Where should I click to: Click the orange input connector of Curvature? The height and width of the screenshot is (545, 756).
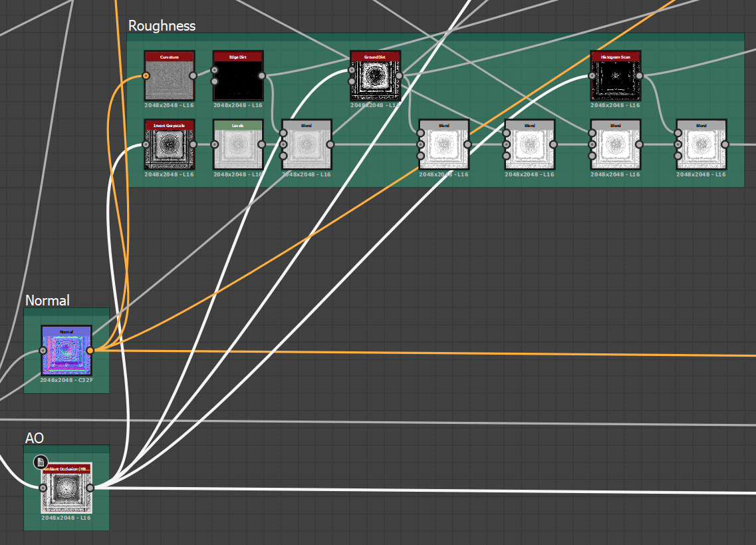146,76
